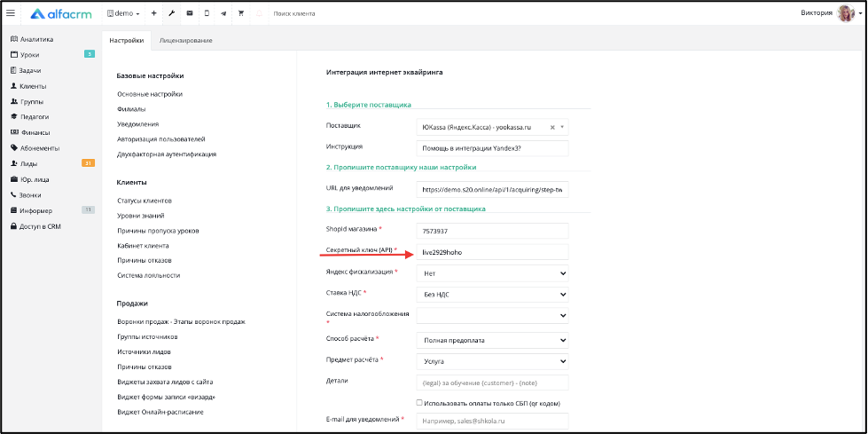Open the shopping cart icon
This screenshot has height=434, width=868.
pos(241,13)
